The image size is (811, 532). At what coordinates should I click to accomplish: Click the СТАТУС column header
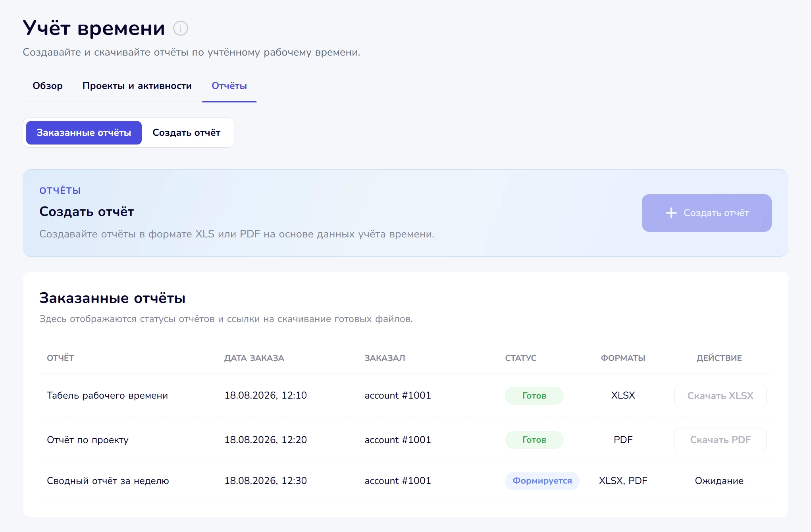click(x=520, y=358)
